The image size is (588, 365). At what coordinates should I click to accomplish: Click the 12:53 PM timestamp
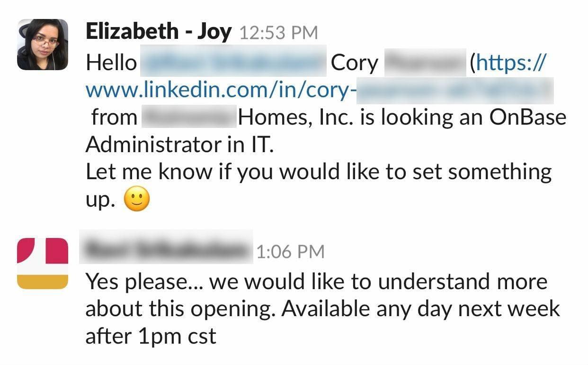pyautogui.click(x=279, y=33)
